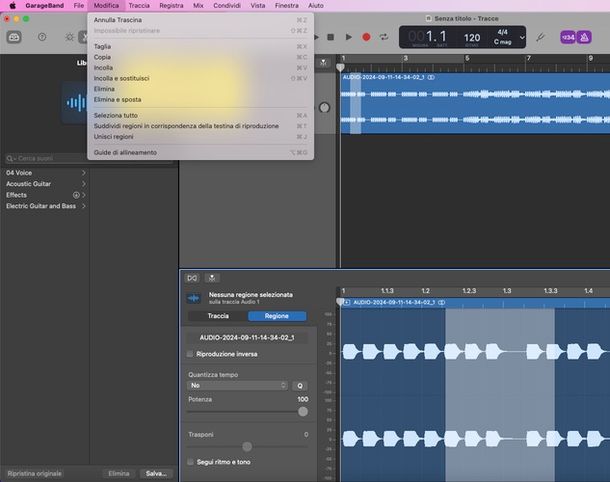This screenshot has width=610, height=482.
Task: Switch to the Regione editor tab
Action: pos(277,316)
